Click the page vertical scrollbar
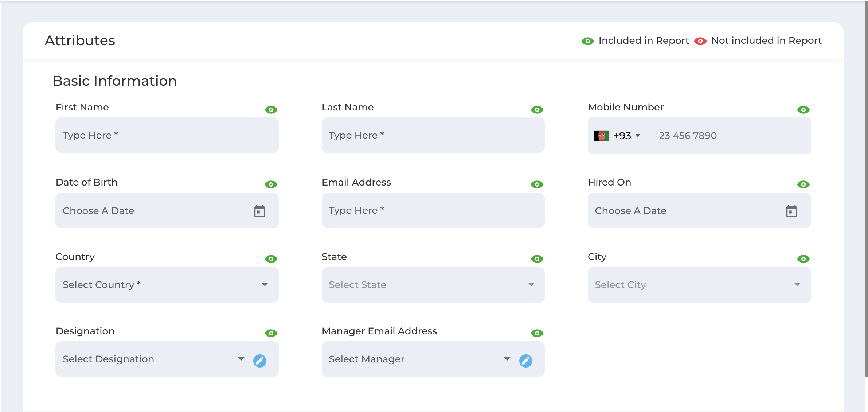The height and width of the screenshot is (412, 868). click(x=866, y=189)
